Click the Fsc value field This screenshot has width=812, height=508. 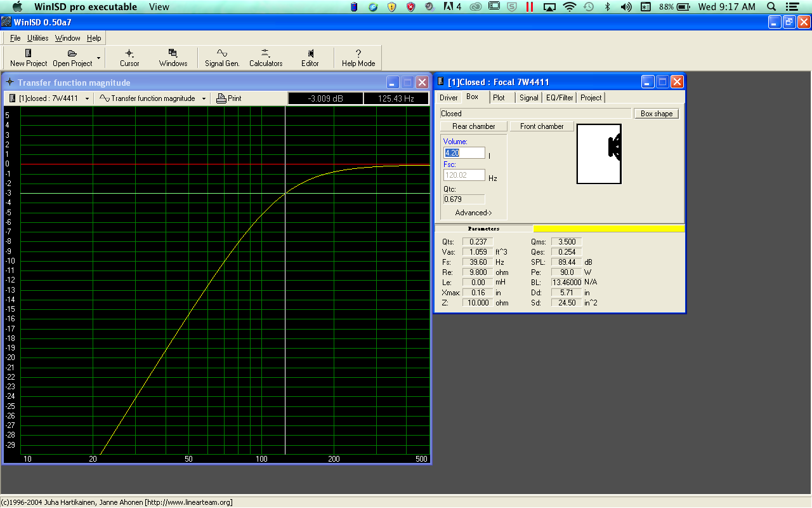[464, 175]
